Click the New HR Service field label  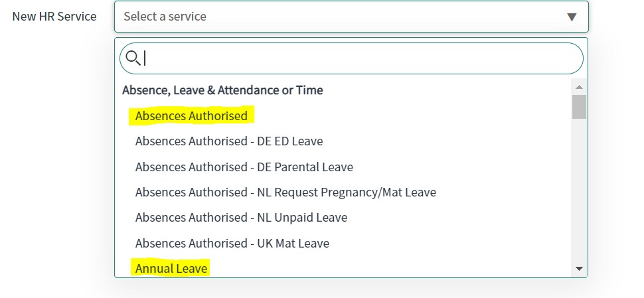(x=54, y=17)
